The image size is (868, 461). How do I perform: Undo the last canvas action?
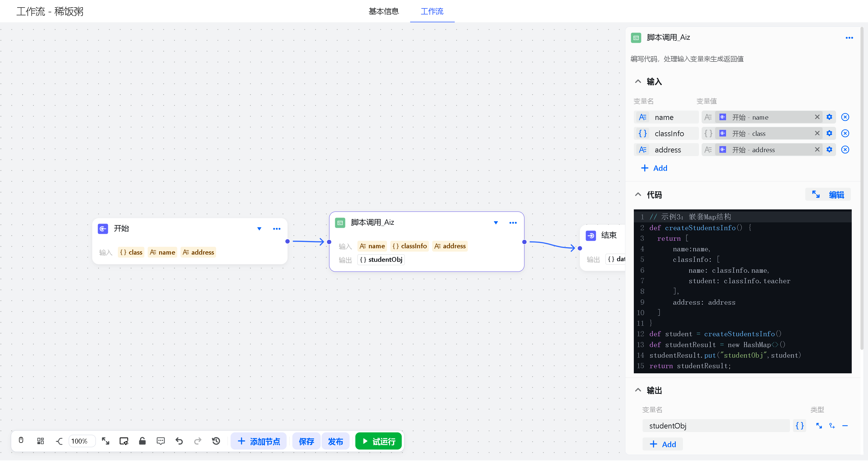pos(179,441)
